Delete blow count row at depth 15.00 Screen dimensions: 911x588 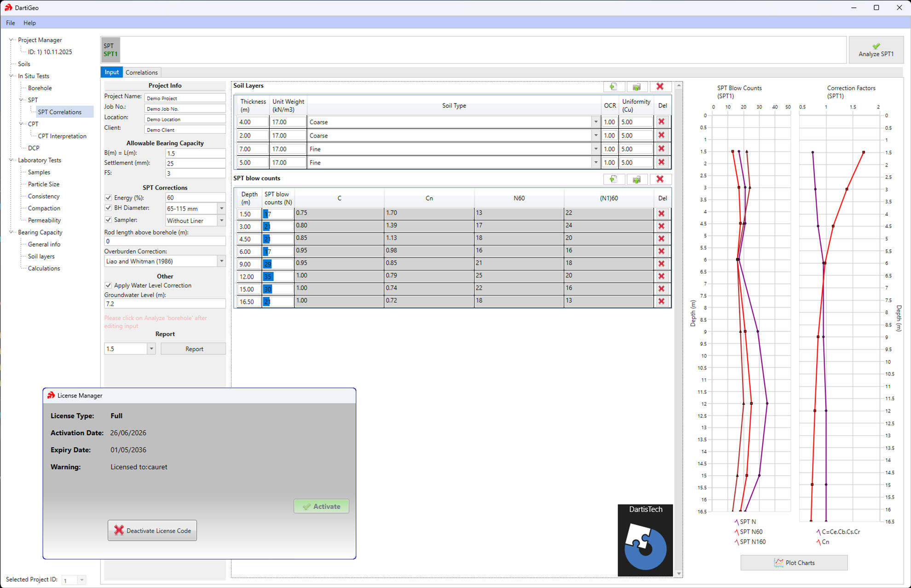(x=661, y=288)
